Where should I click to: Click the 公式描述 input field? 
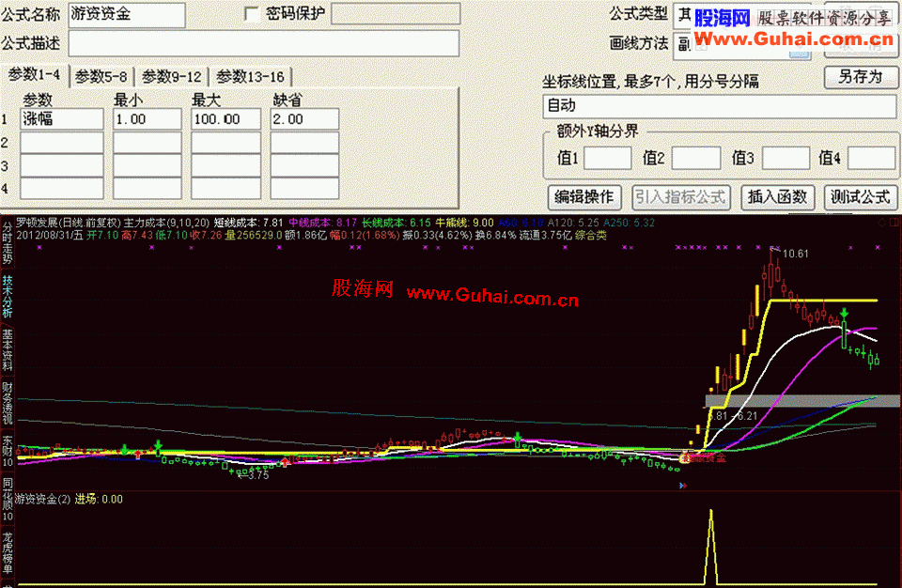[x=263, y=44]
